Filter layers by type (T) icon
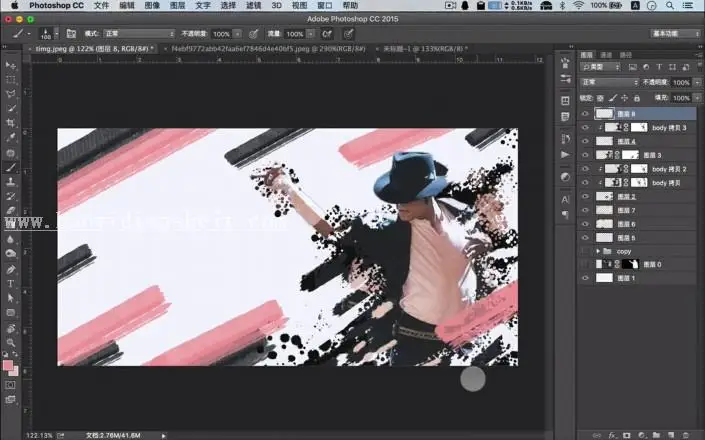705x440 pixels. tap(659, 67)
